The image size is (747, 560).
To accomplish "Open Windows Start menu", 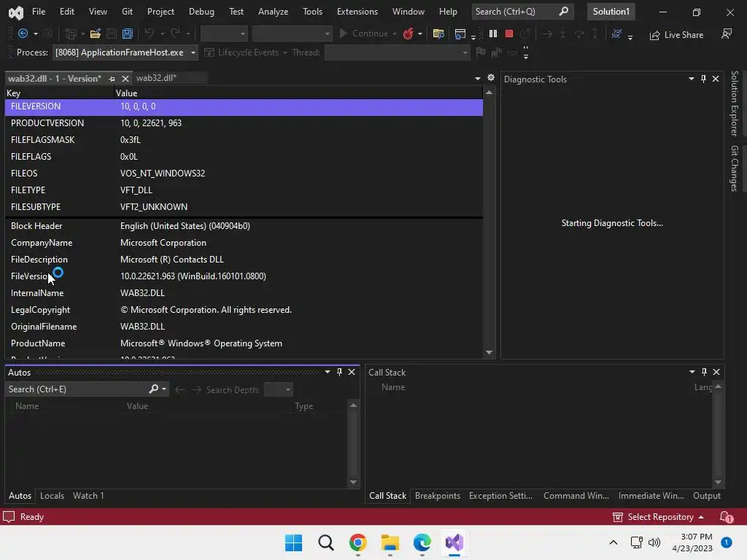I will pyautogui.click(x=293, y=542).
